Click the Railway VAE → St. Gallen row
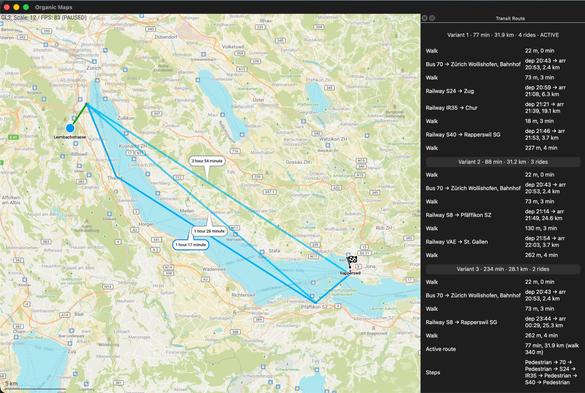The height and width of the screenshot is (393, 585). (503, 242)
